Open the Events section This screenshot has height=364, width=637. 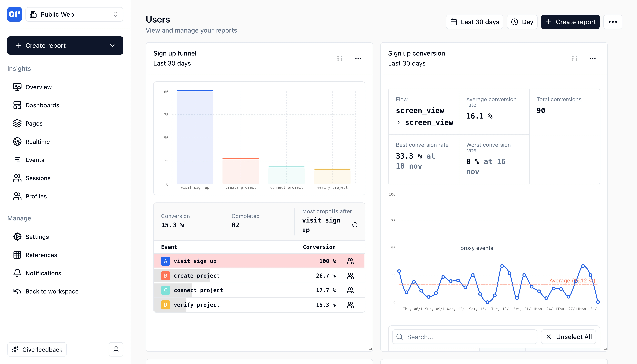[x=35, y=160]
